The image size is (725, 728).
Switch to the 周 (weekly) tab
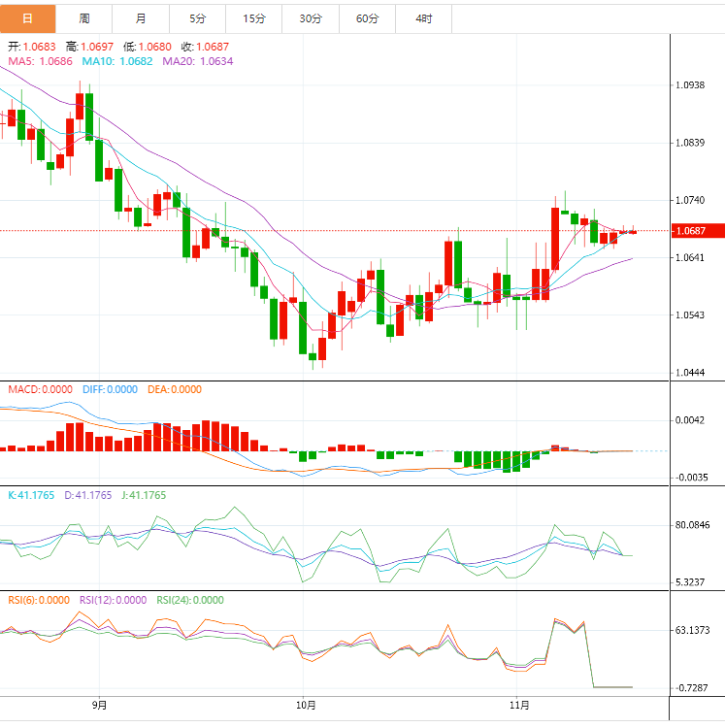point(84,18)
